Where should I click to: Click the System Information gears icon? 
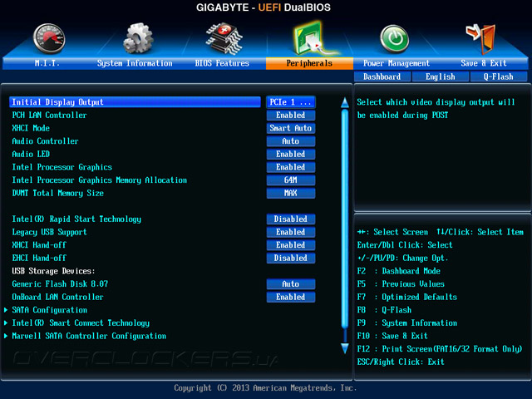pos(138,38)
